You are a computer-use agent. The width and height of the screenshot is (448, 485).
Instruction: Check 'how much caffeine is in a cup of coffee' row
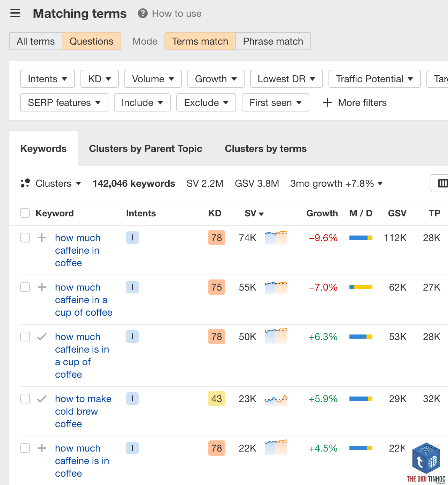tap(25, 337)
